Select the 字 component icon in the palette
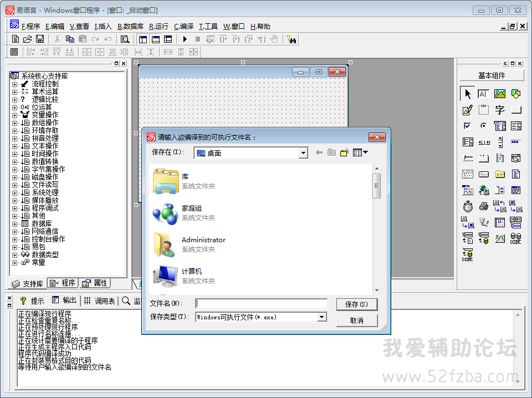 click(x=500, y=110)
